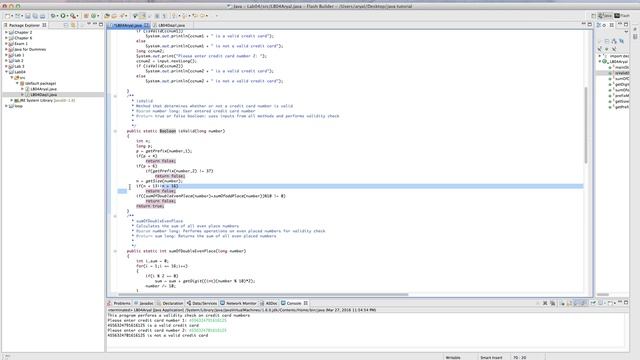Maximize the editor area

point(589,24)
